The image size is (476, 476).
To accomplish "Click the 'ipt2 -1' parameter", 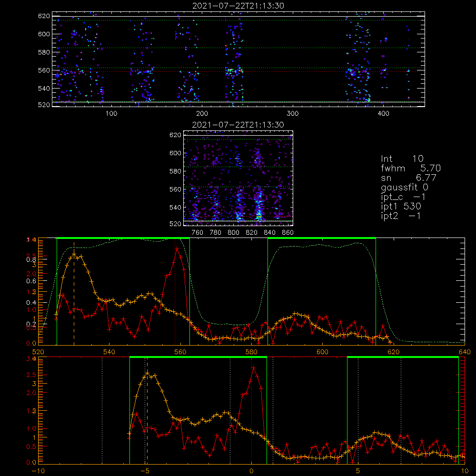I will coord(401,216).
